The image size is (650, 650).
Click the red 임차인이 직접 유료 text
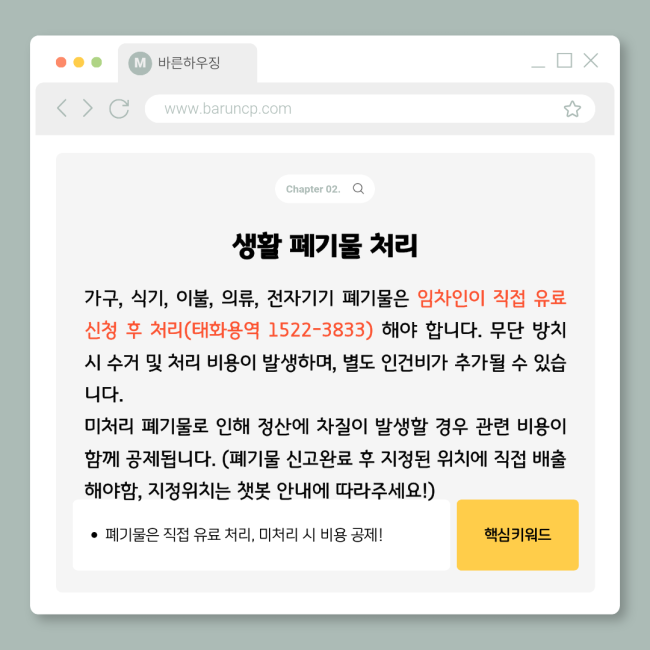pos(491,298)
